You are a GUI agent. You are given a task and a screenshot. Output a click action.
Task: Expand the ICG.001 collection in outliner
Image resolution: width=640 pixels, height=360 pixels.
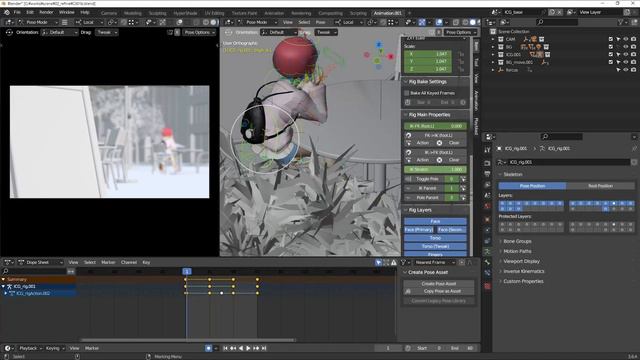point(493,54)
